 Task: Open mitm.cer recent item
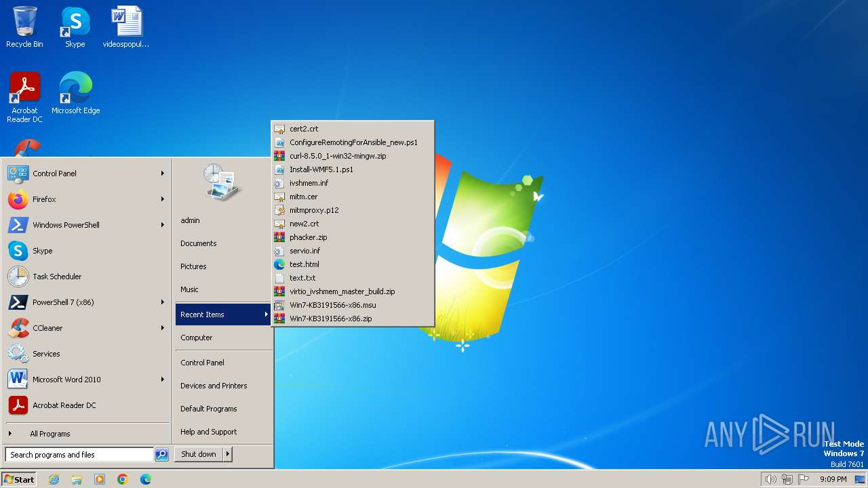(x=352, y=197)
